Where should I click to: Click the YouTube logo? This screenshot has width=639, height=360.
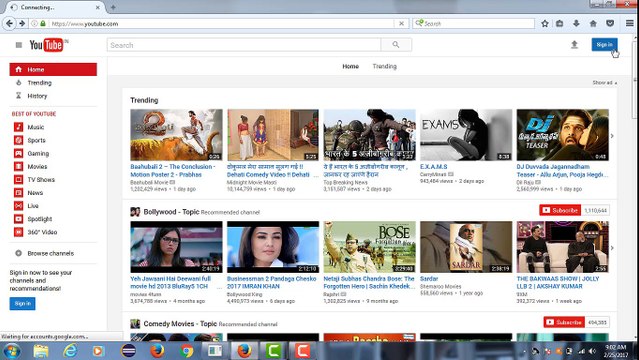point(47,45)
